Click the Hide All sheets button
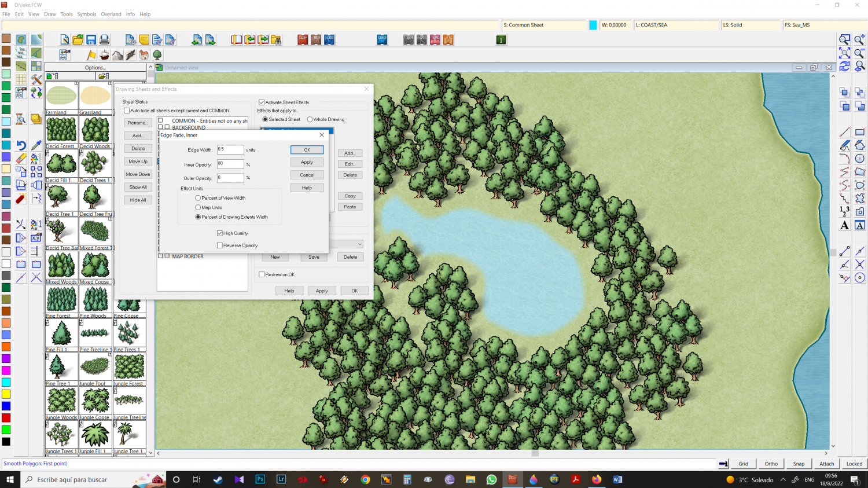The height and width of the screenshot is (488, 868). coord(138,200)
